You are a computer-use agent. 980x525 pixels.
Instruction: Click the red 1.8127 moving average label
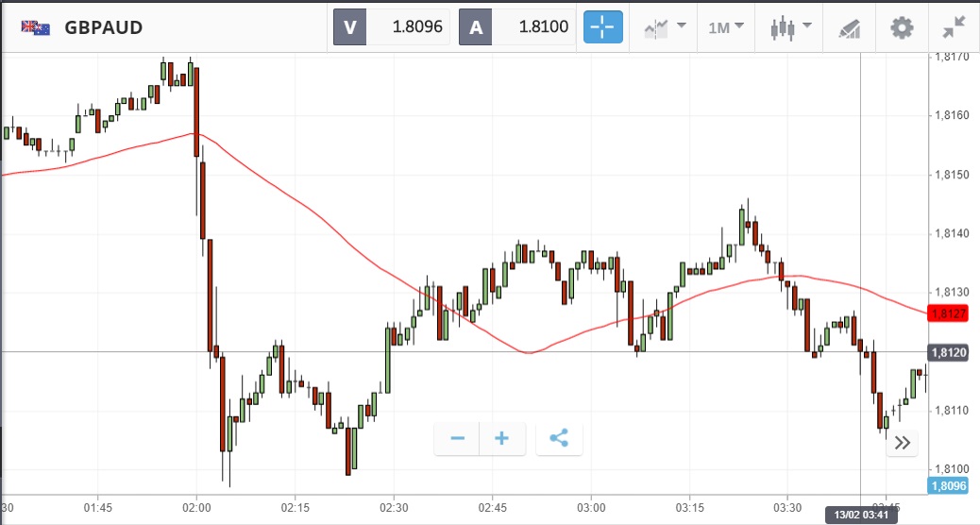tap(947, 314)
